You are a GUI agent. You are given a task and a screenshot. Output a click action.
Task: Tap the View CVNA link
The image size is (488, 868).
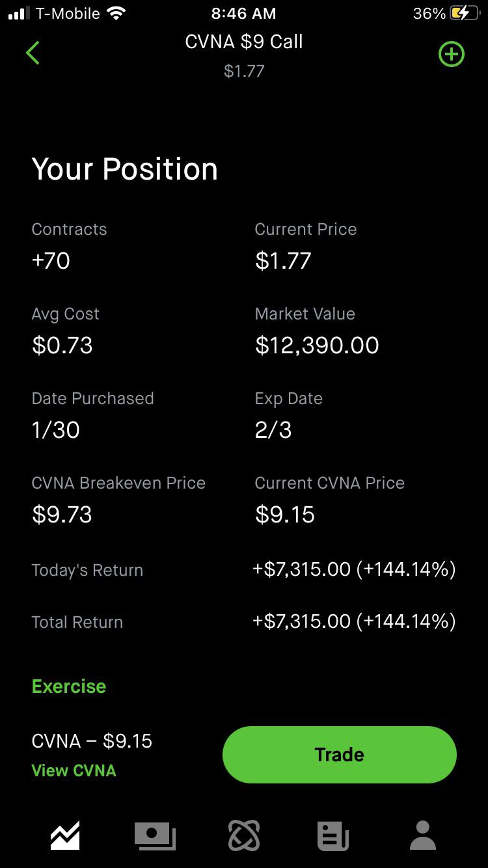click(74, 770)
